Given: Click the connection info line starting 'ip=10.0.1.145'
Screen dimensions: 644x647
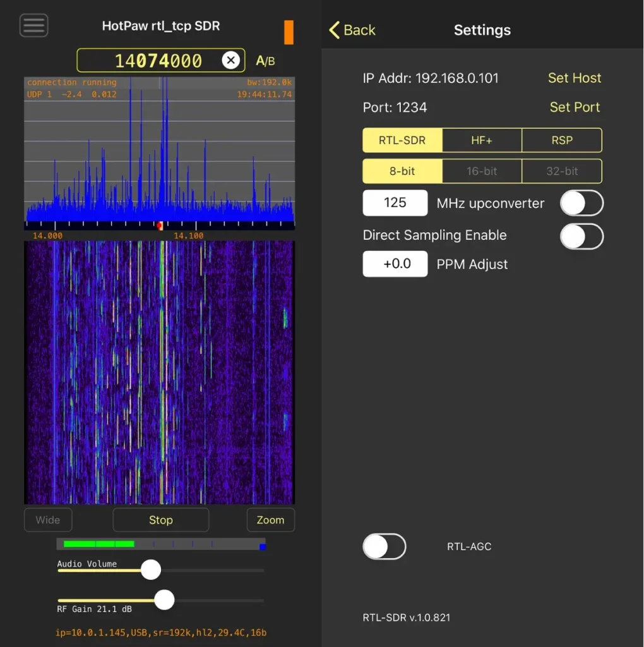Looking at the screenshot, I should tap(161, 632).
